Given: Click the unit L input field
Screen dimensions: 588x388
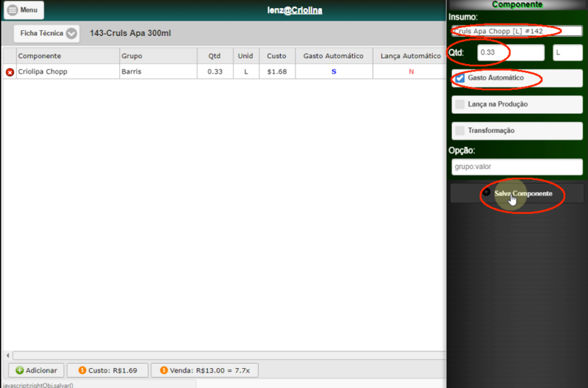Looking at the screenshot, I should coord(567,52).
